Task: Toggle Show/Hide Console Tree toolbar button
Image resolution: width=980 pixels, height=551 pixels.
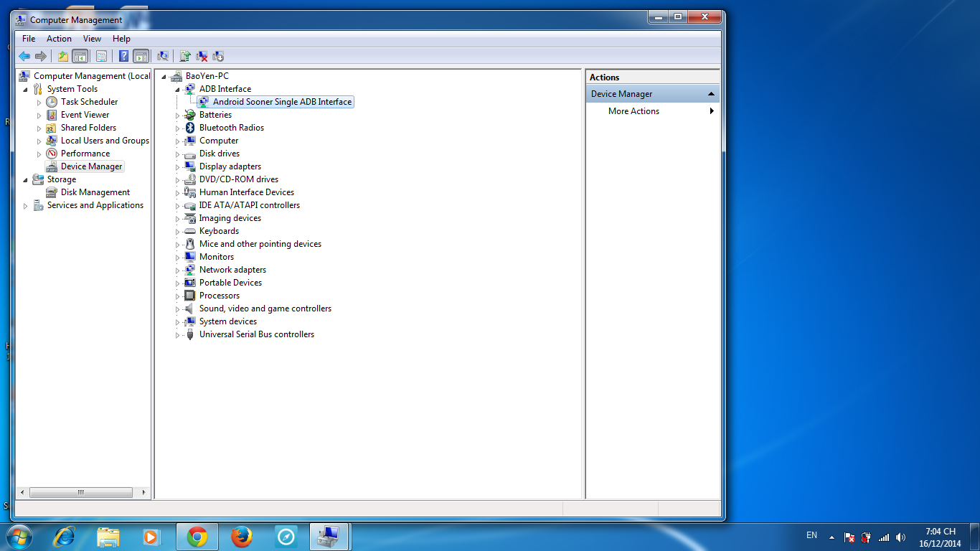Action: point(80,56)
